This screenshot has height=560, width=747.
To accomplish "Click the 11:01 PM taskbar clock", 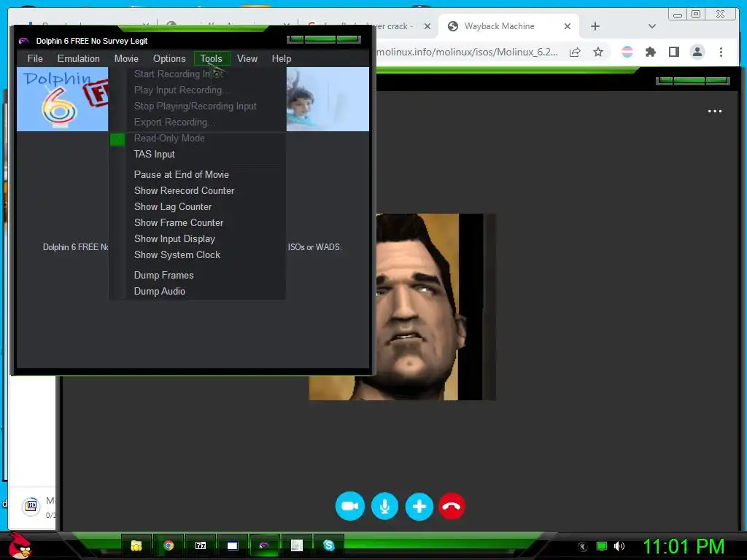I will tap(684, 546).
